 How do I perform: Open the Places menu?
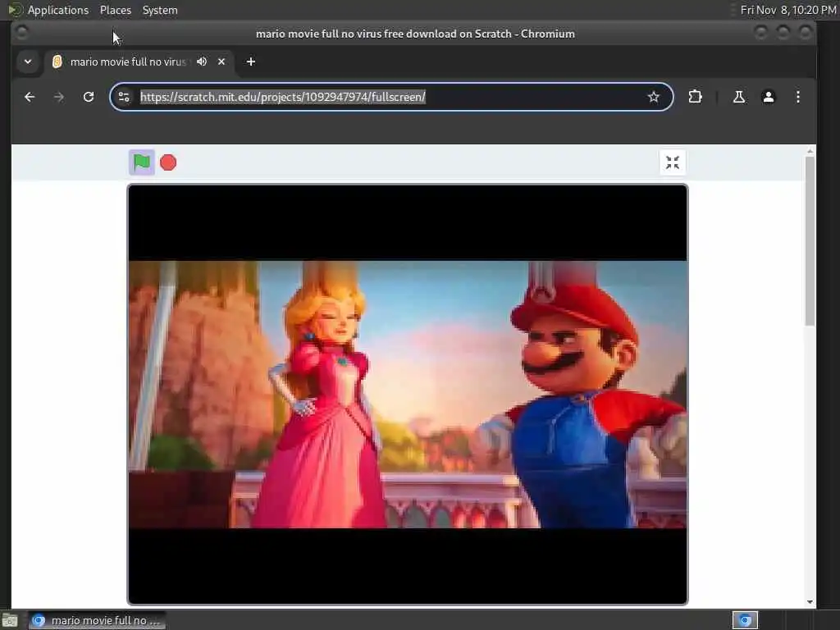pyautogui.click(x=115, y=10)
